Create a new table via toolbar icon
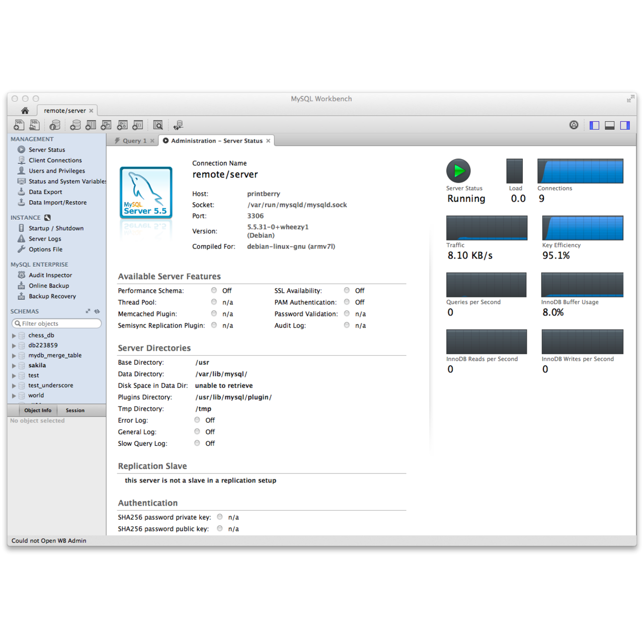644x644 pixels. click(91, 125)
